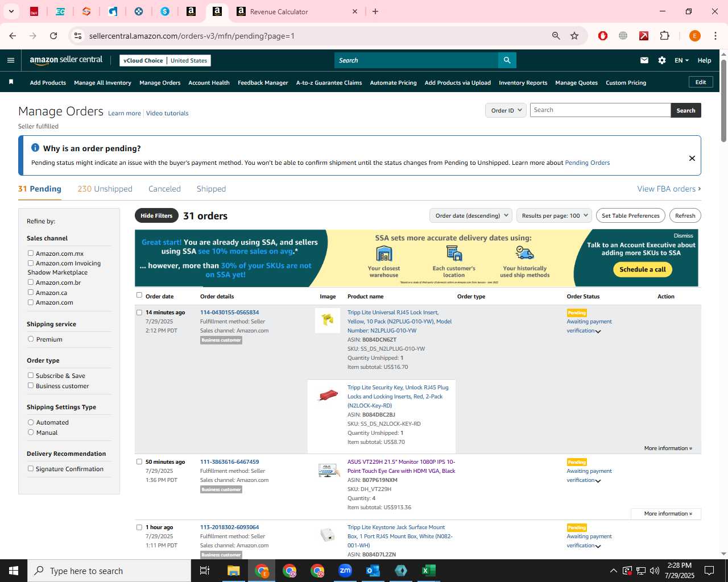Switch to the Shipped orders tab
This screenshot has width=728, height=582.
click(211, 189)
